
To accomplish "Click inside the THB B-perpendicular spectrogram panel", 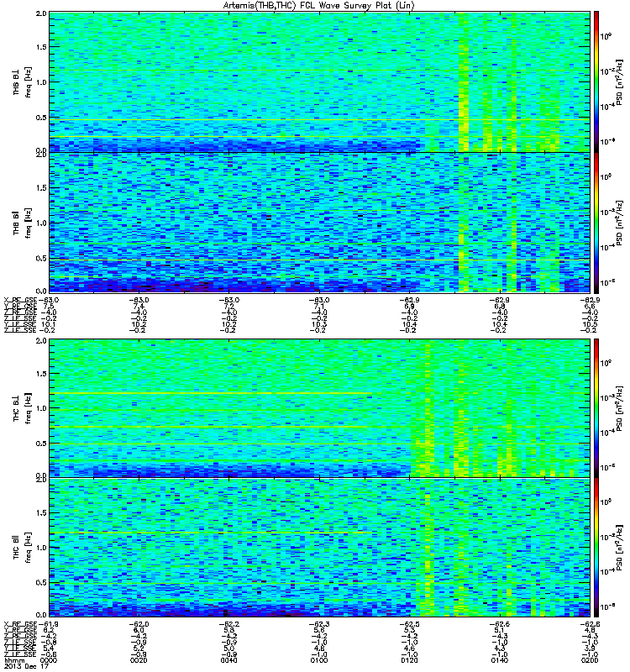I will (x=319, y=81).
